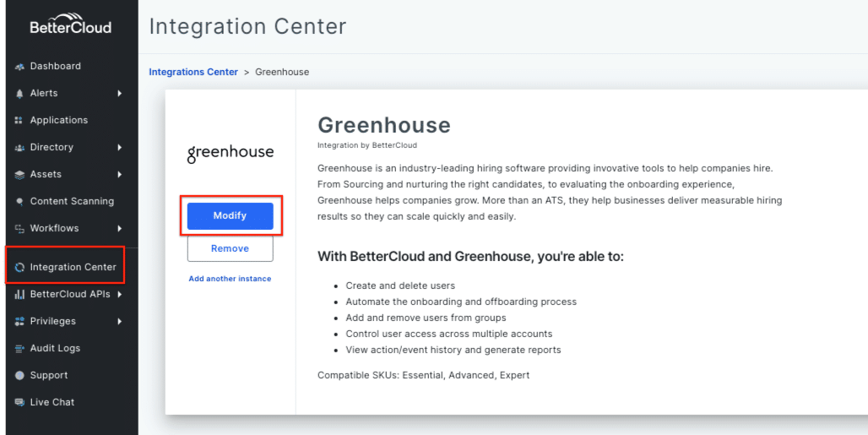Click the Applications grid icon
Screen dimensions: 868x435
(x=19, y=120)
